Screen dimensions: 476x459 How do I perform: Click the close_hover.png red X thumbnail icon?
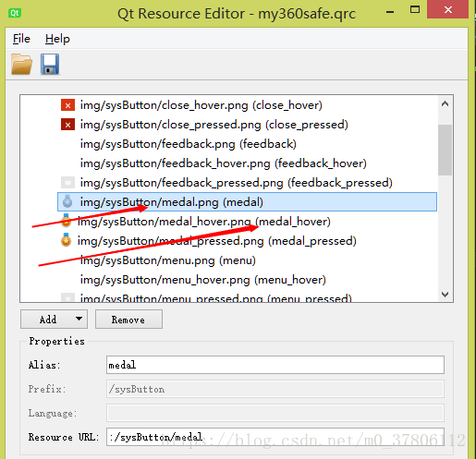click(x=67, y=105)
